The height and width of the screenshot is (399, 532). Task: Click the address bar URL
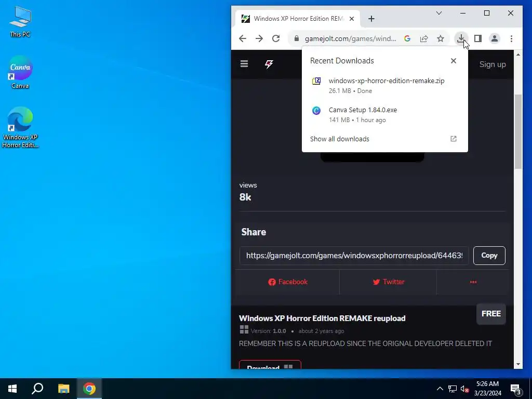click(x=350, y=38)
